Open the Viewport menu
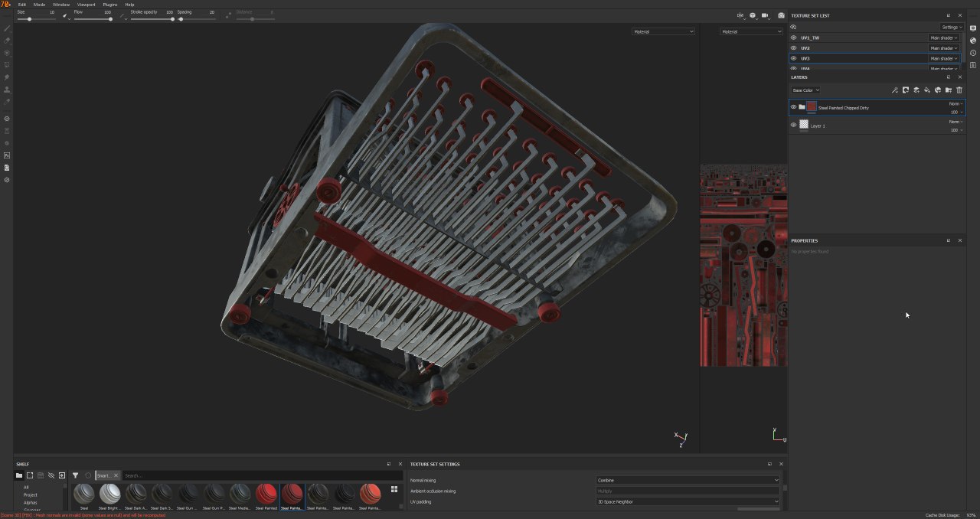The height and width of the screenshot is (519, 980). click(86, 5)
